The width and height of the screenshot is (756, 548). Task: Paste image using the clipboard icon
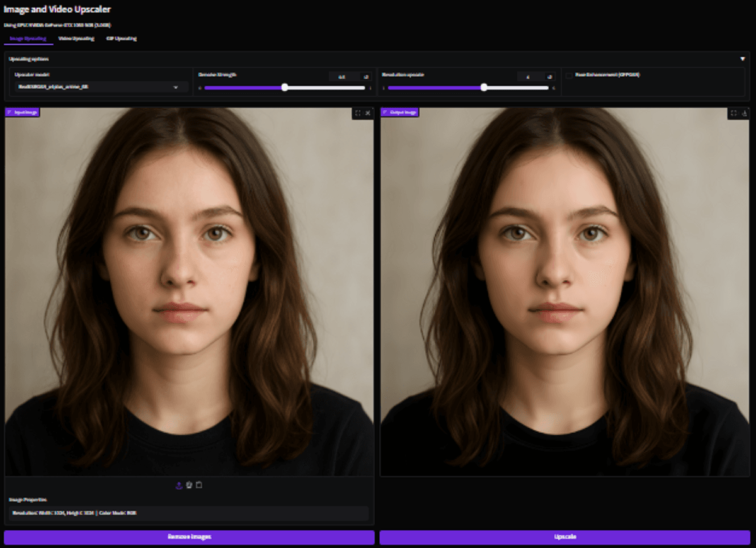199,485
